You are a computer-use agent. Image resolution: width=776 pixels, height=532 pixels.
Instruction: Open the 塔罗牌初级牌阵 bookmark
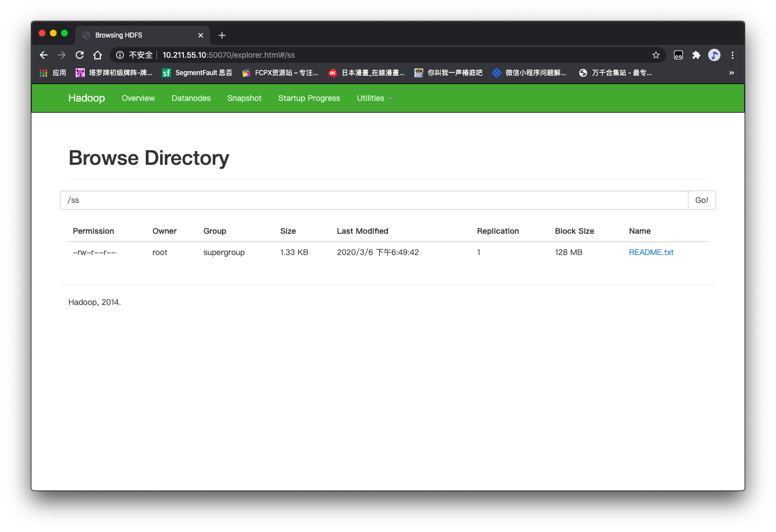(x=114, y=73)
